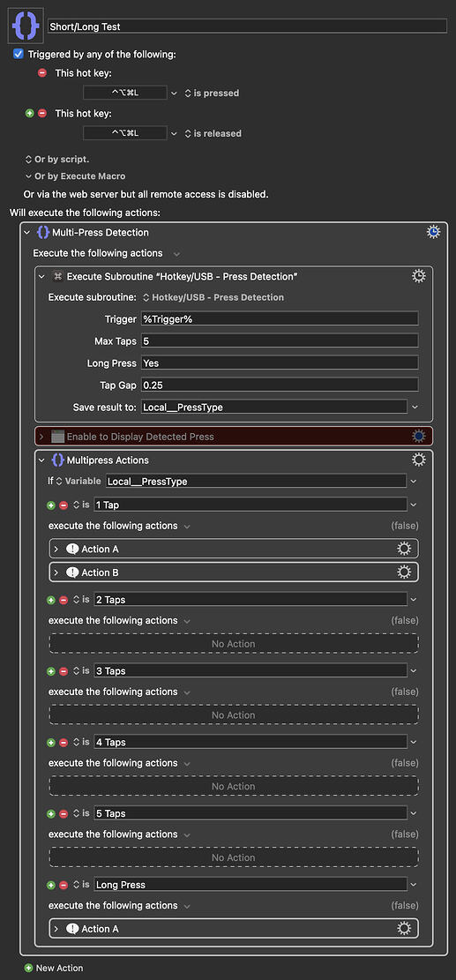This screenshot has width=456, height=980.
Task: Open the gear menu for Execute Subroutine action
Action: point(419,275)
